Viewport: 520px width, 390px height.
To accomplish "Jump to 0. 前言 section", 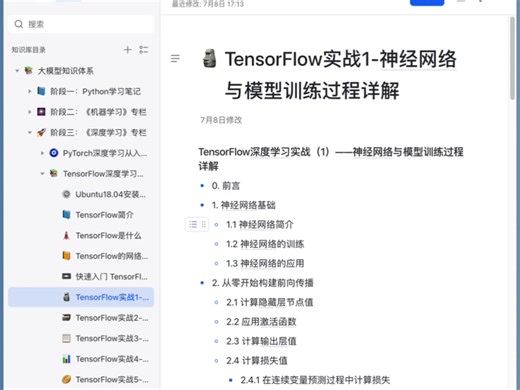I will pyautogui.click(x=226, y=186).
